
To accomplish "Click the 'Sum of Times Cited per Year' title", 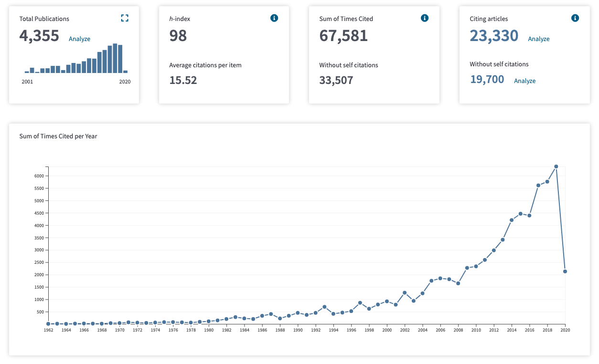I will pos(58,136).
